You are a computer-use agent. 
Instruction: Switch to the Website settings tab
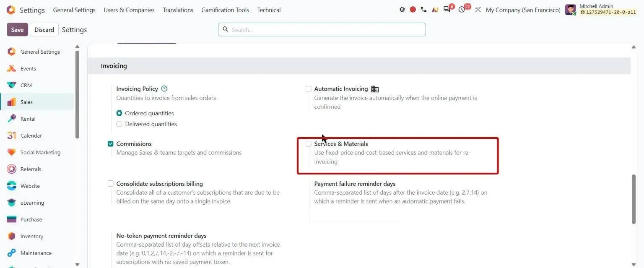[37, 186]
